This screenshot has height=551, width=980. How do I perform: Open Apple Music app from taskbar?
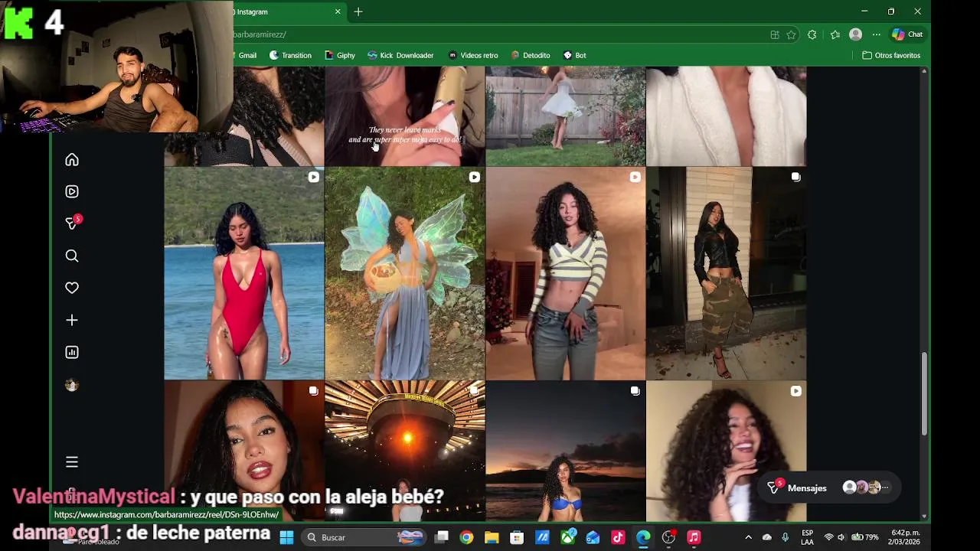click(x=694, y=537)
